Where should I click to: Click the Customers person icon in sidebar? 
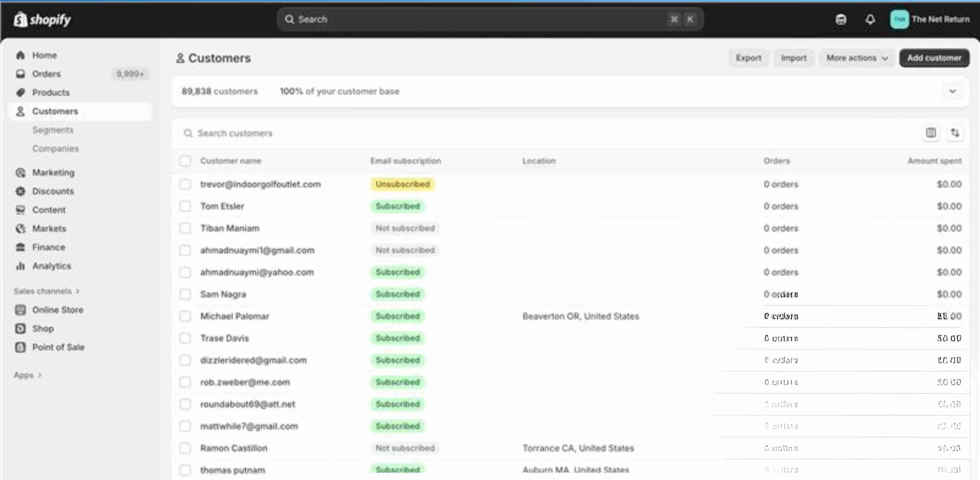[20, 111]
